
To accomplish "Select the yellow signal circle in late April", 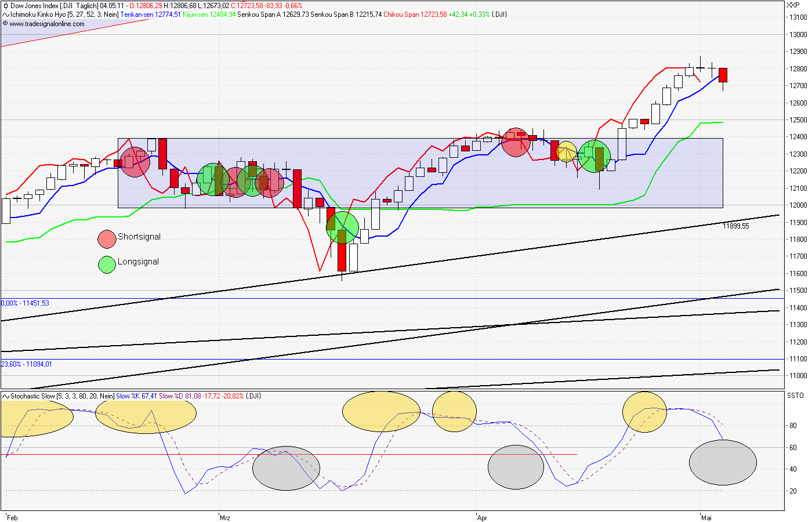I will point(565,152).
